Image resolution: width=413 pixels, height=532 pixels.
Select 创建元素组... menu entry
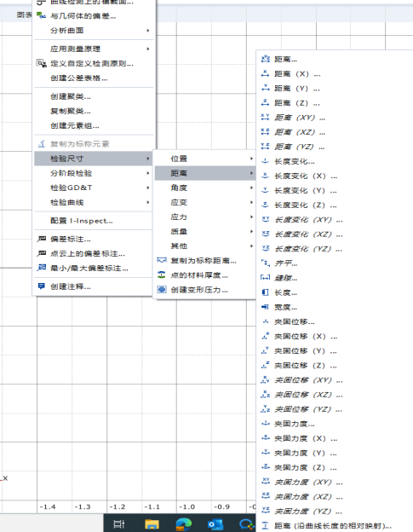pyautogui.click(x=93, y=126)
